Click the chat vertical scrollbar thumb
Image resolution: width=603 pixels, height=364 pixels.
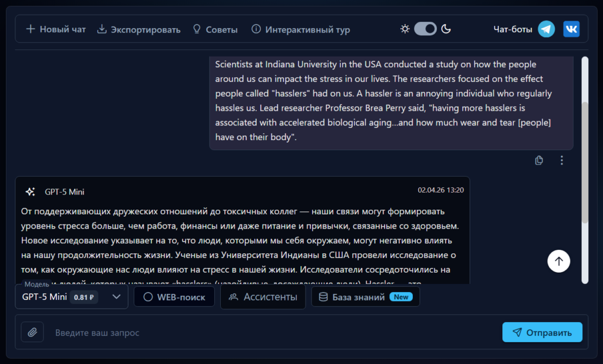click(x=585, y=161)
